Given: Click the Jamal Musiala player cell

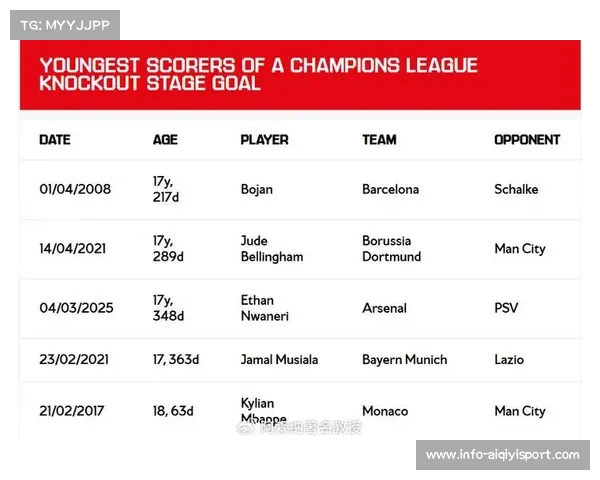Looking at the screenshot, I should click(279, 359).
